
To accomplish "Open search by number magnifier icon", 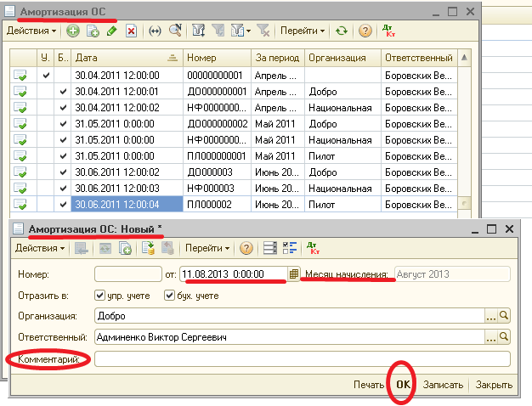I will pyautogui.click(x=175, y=31).
